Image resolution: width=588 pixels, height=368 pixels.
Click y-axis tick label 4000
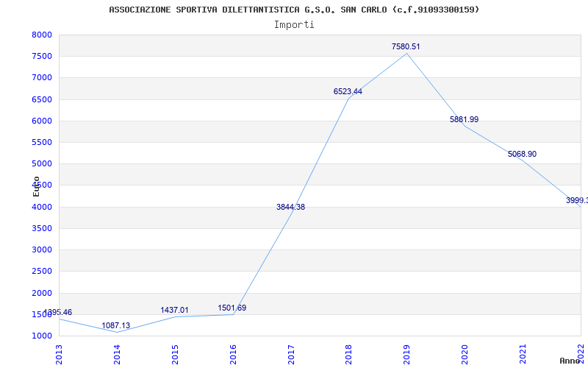pyautogui.click(x=42, y=207)
